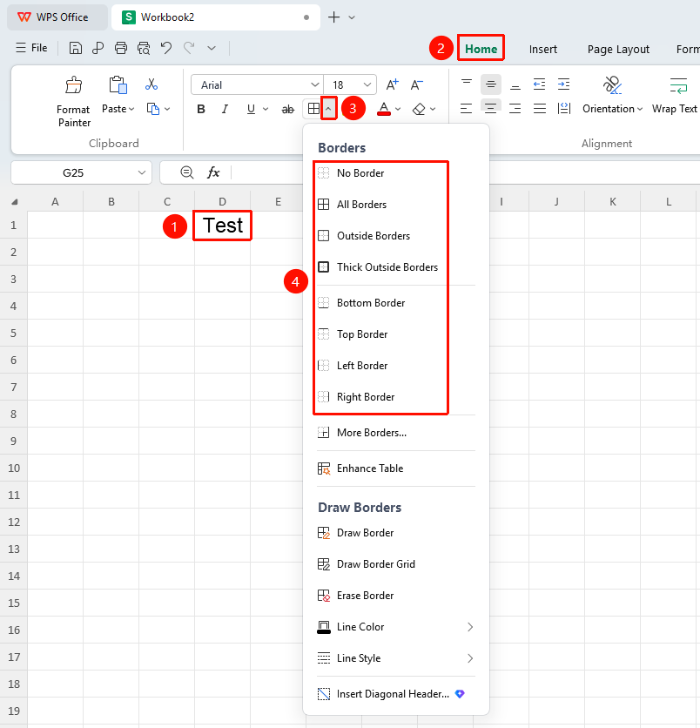Click the Borders grid icon in ribbon
The height and width of the screenshot is (728, 700).
pyautogui.click(x=313, y=109)
